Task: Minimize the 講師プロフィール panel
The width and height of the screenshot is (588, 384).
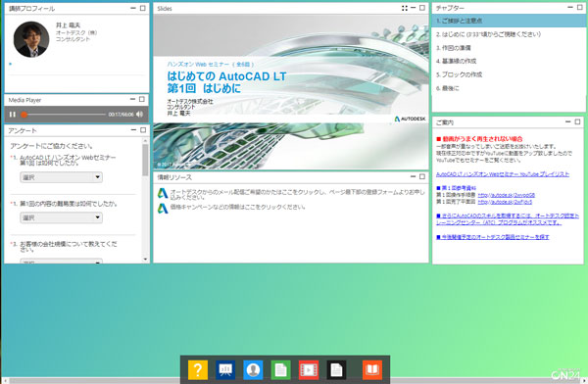Action: (133, 8)
